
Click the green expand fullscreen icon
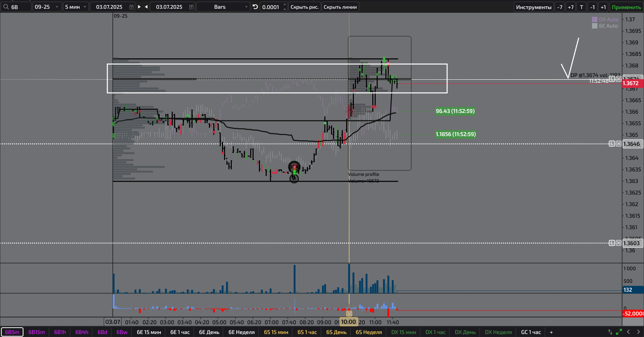pyautogui.click(x=619, y=332)
